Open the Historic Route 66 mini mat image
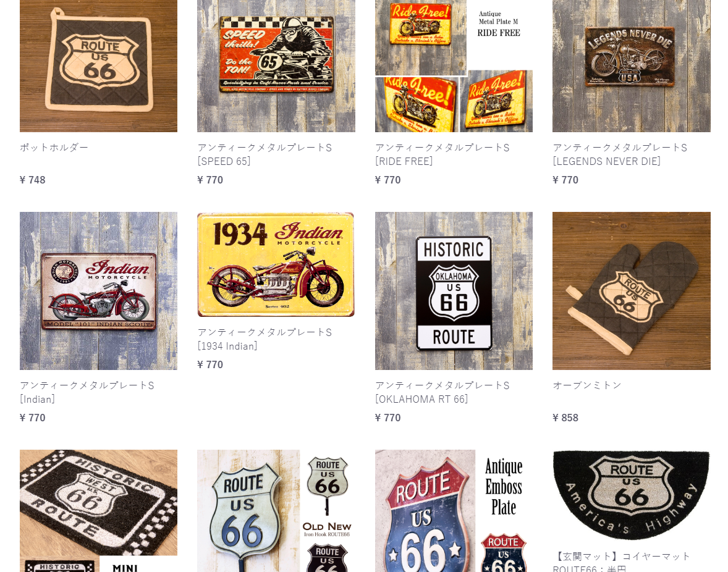This screenshot has height=572, width=728. (x=98, y=511)
